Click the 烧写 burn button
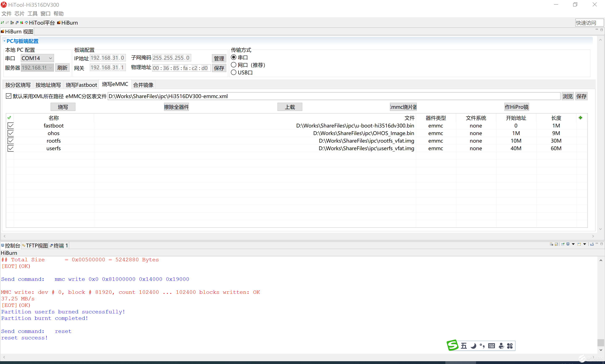 pos(63,107)
